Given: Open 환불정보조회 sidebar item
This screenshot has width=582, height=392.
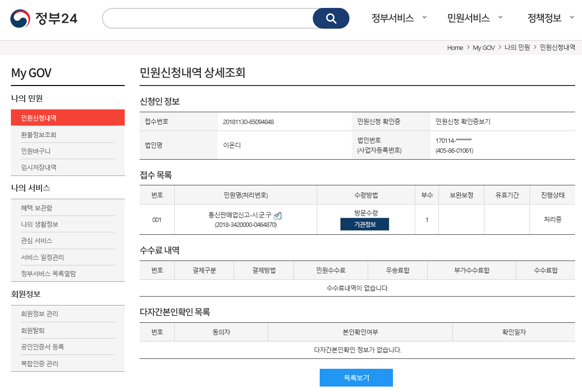Looking at the screenshot, I should pos(39,134).
